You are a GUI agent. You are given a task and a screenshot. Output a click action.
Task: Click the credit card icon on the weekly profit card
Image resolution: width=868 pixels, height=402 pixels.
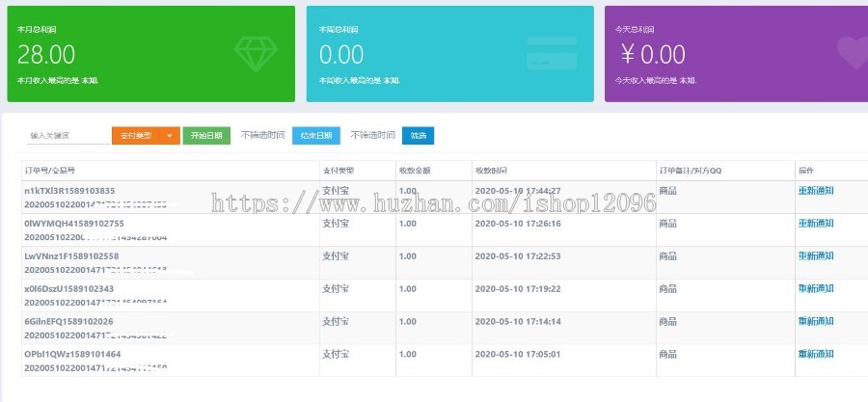pyautogui.click(x=552, y=53)
